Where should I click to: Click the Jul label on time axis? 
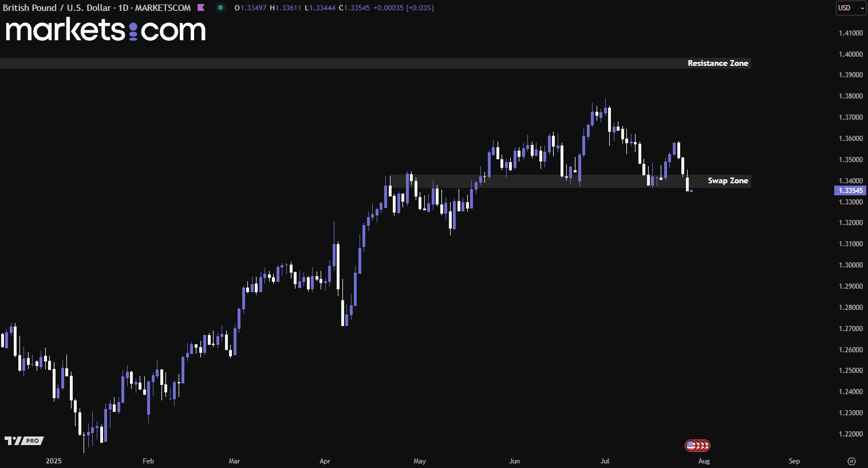pos(605,461)
